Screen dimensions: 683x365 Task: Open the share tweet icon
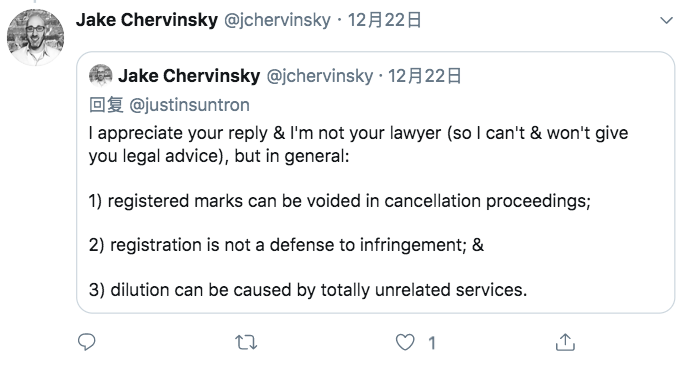[565, 342]
